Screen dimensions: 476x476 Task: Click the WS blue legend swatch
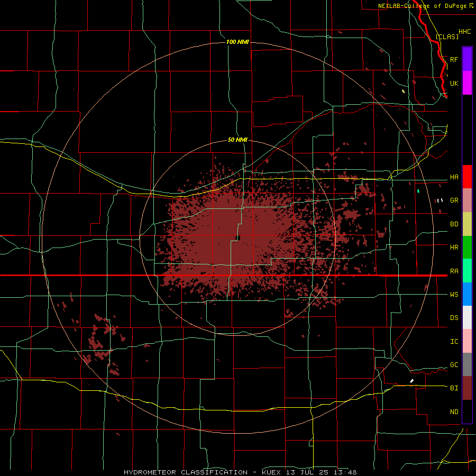click(467, 294)
